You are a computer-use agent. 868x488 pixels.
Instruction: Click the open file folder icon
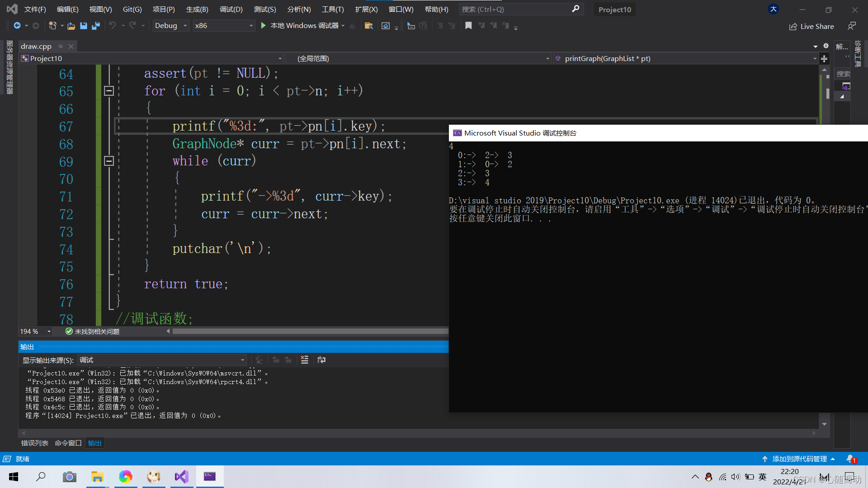[x=71, y=26]
